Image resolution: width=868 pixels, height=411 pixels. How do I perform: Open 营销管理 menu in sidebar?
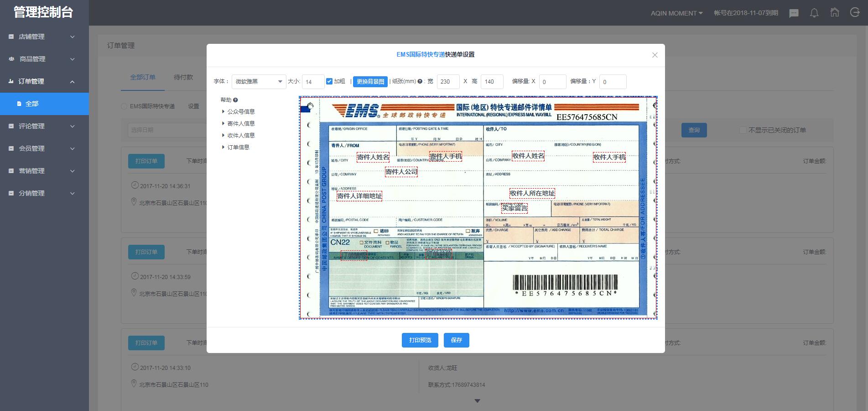(44, 171)
